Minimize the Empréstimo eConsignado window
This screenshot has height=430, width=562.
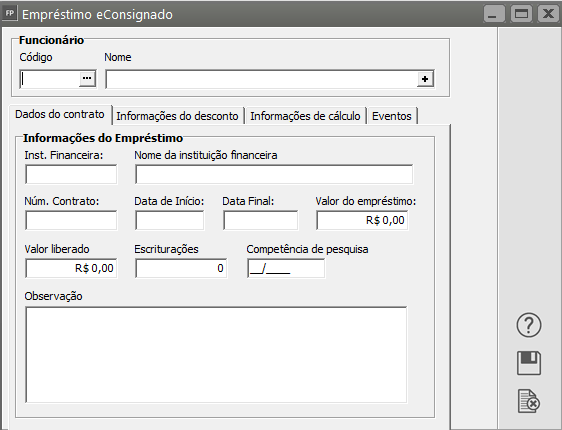[494, 14]
